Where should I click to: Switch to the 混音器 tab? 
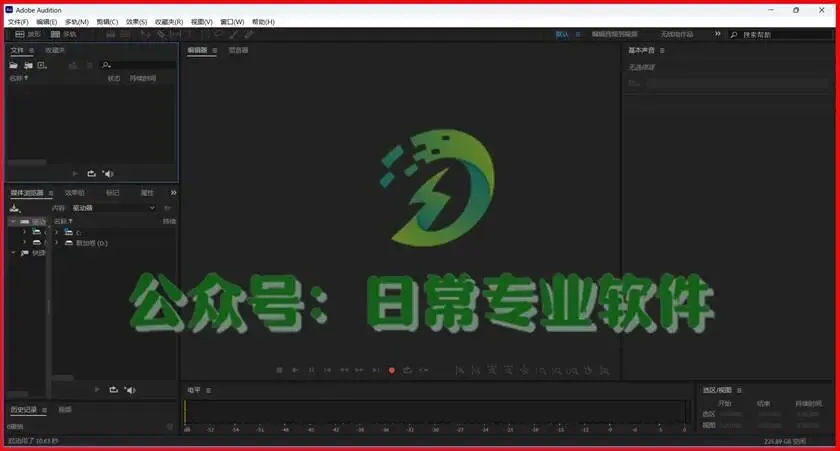pos(238,50)
